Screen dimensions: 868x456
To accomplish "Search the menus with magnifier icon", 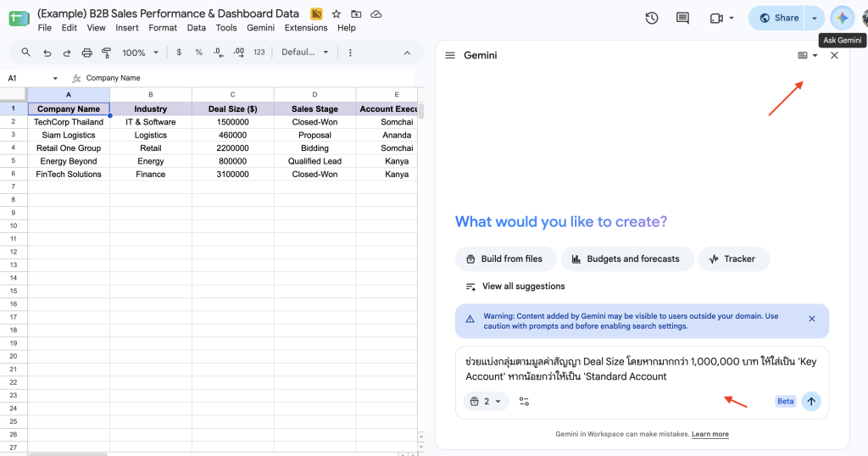I will pyautogui.click(x=25, y=53).
